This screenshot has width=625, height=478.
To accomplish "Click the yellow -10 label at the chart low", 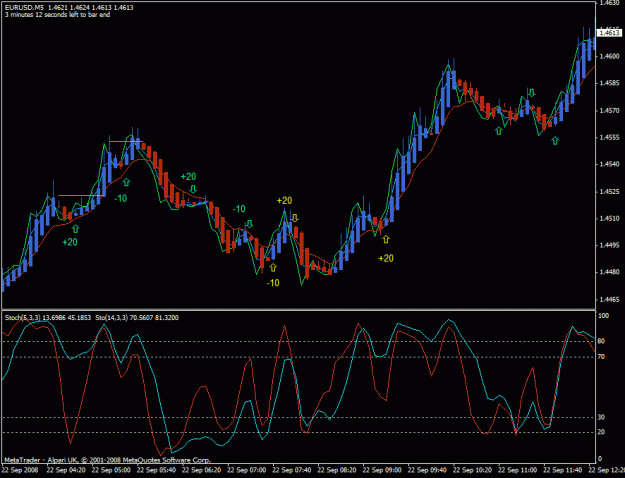I will (x=273, y=283).
